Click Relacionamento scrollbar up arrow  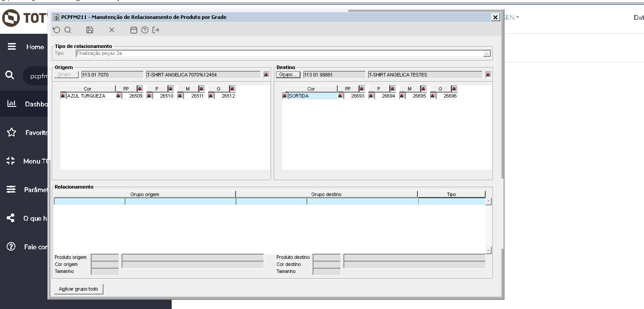[488, 201]
